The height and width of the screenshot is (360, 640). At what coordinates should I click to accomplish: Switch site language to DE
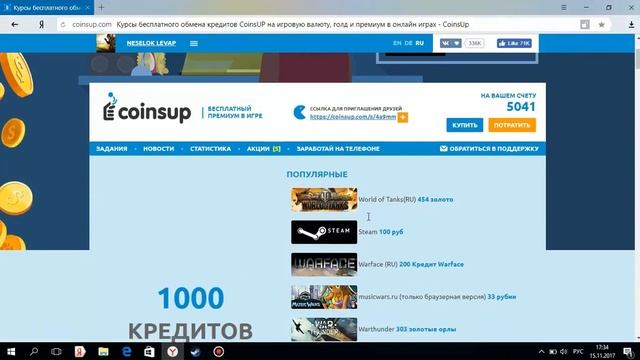point(409,43)
